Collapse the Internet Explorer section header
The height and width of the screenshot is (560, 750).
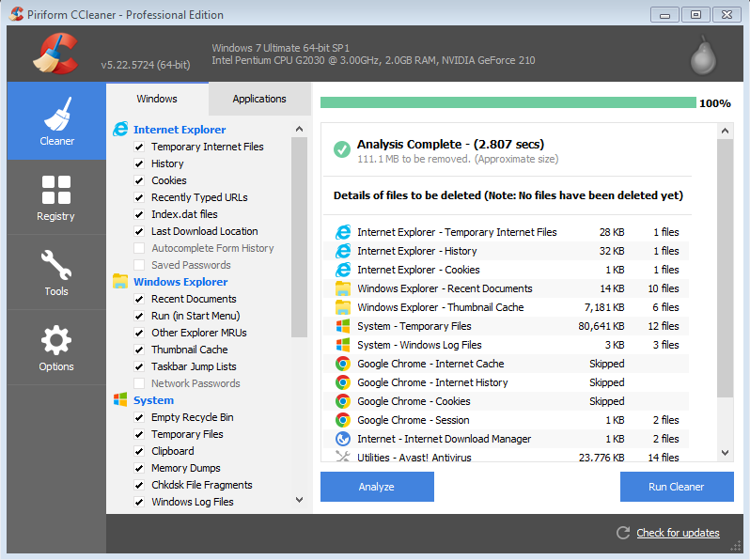point(180,130)
